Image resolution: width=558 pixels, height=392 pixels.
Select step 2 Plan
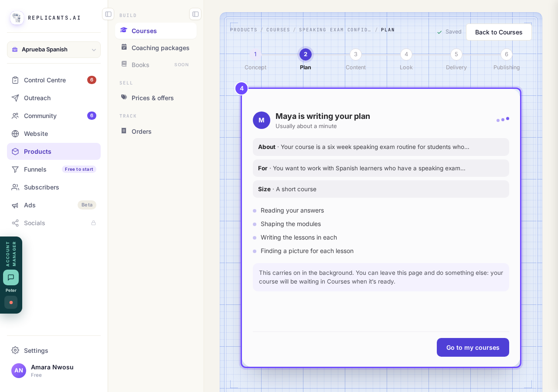point(306,60)
